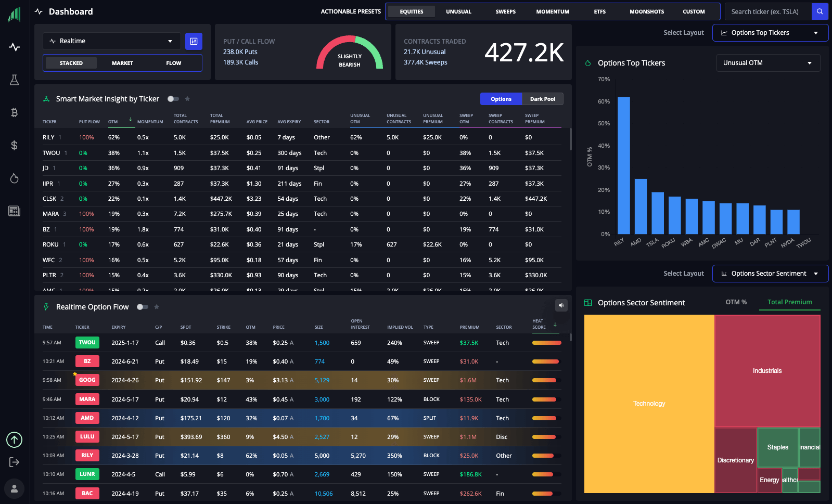Switch to the OTM % tab
Viewport: 832px width, 504px height.
736,302
